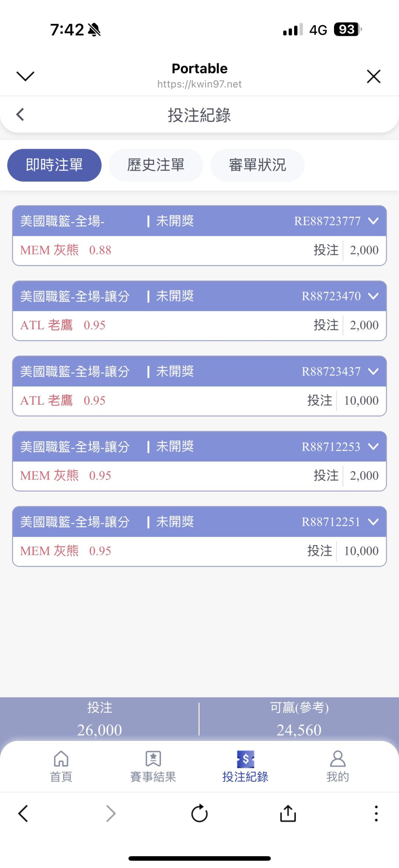Collapse the Portable in-app browser sheet
Screen dimensions: 399x868
[x=25, y=76]
